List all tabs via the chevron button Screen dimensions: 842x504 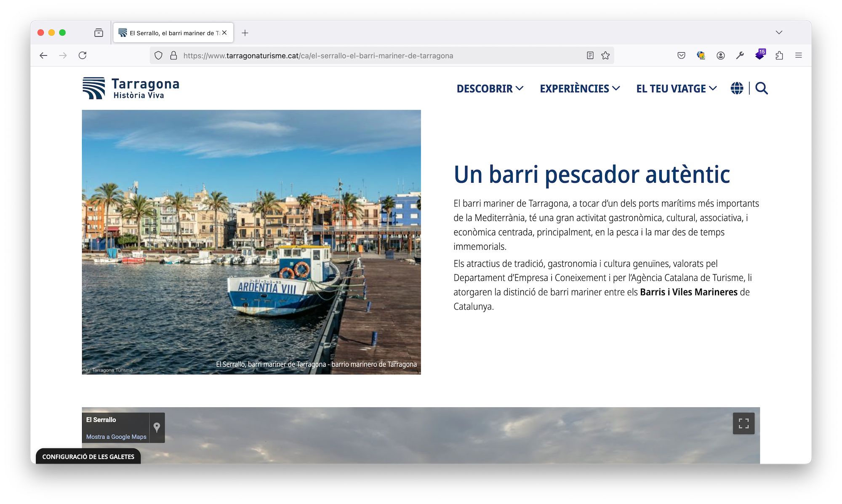coord(779,32)
